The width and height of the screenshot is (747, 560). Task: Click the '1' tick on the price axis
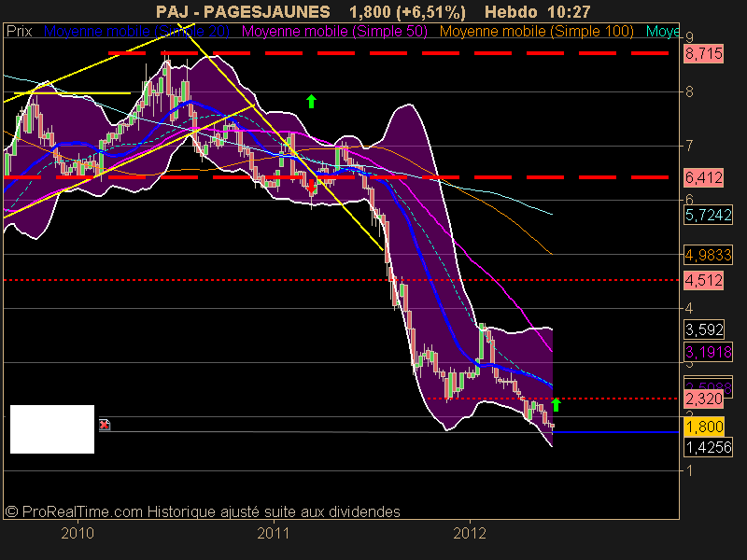click(x=689, y=470)
